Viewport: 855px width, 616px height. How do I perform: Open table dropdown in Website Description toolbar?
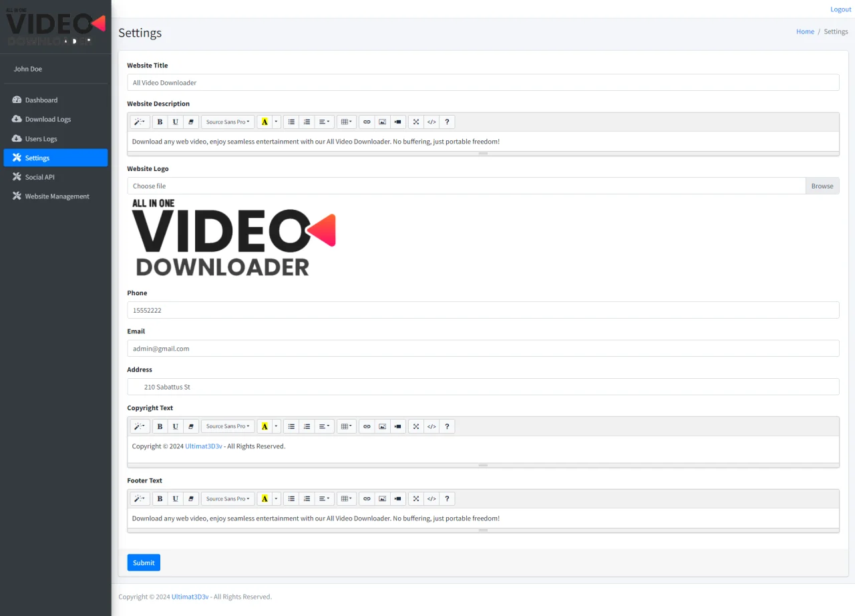point(346,122)
